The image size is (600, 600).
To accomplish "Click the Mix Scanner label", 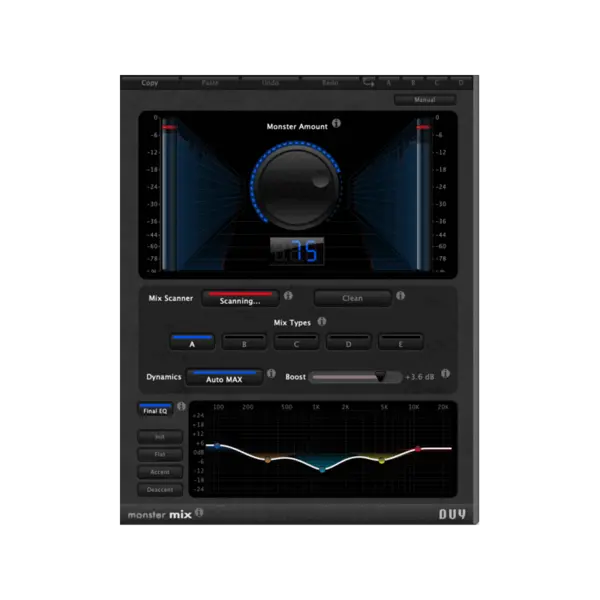I will 171,298.
